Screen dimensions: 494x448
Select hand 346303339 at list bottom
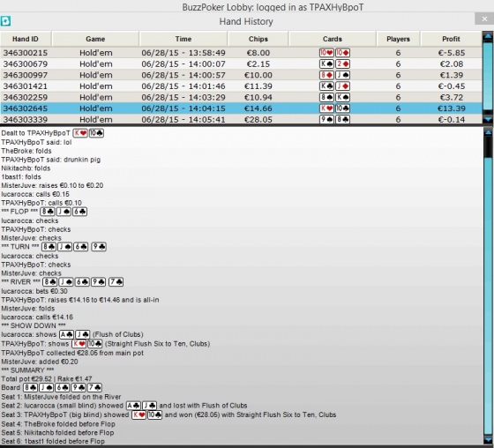pyautogui.click(x=241, y=119)
